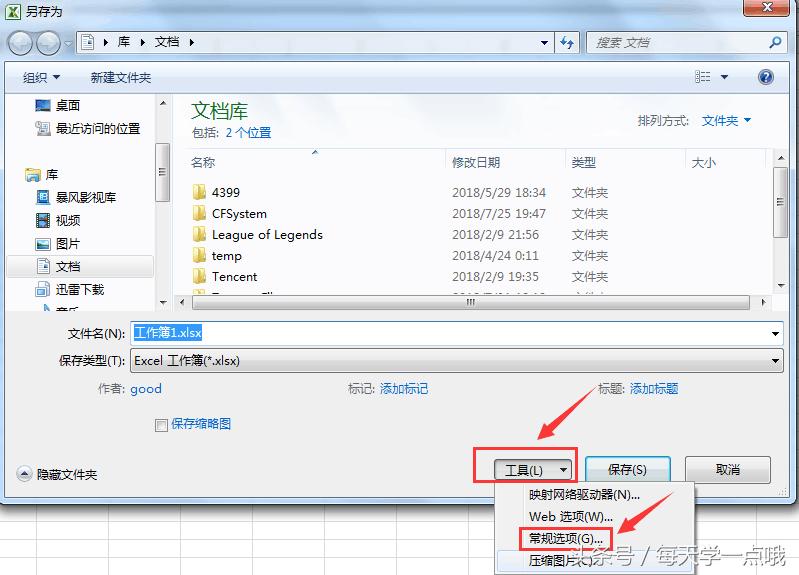Click author value good
The width and height of the screenshot is (799, 575).
[146, 389]
